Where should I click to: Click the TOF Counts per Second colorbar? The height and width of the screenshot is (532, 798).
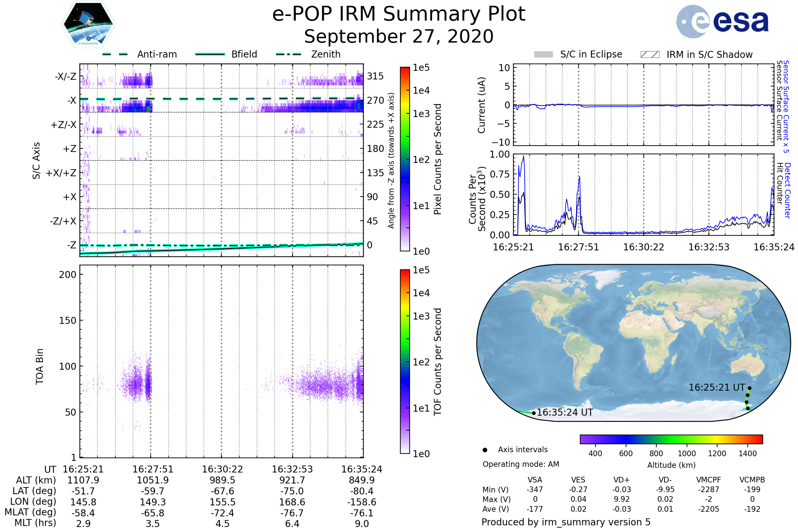(x=405, y=362)
